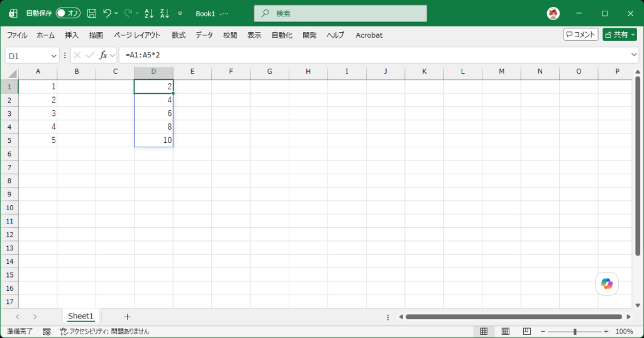Click the 100% zoom level

pos(625,332)
